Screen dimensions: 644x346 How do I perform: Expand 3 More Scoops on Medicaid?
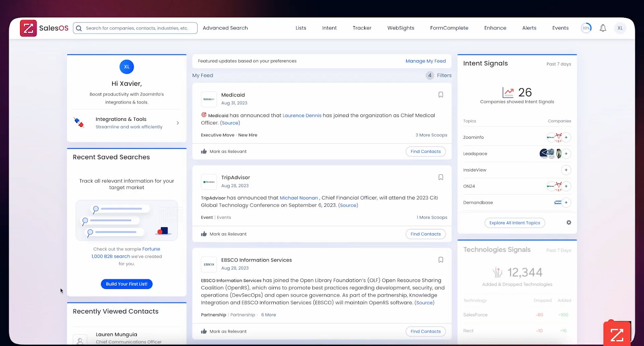431,135
